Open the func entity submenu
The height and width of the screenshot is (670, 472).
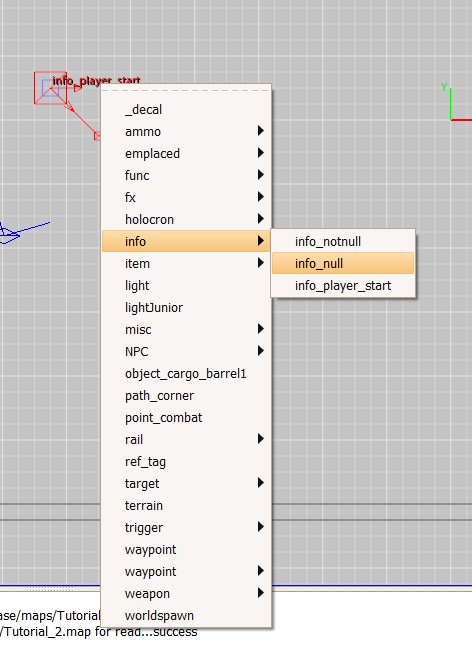(186, 175)
